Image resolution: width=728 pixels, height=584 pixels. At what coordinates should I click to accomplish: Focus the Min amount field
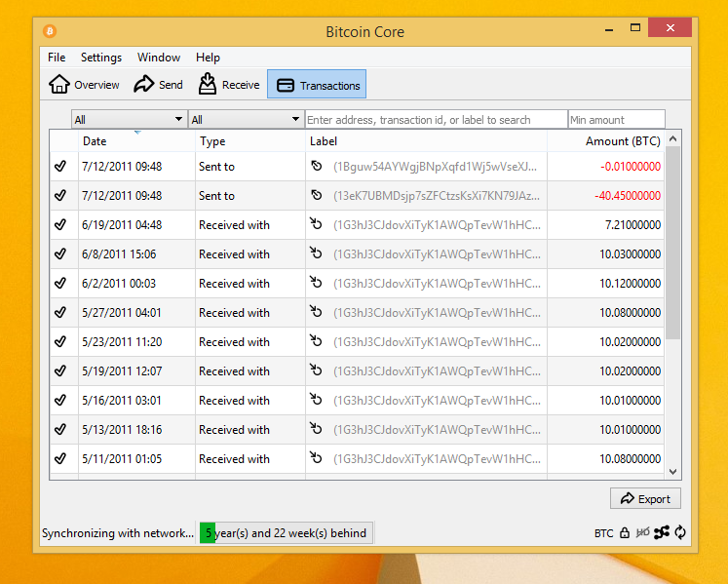click(x=617, y=119)
